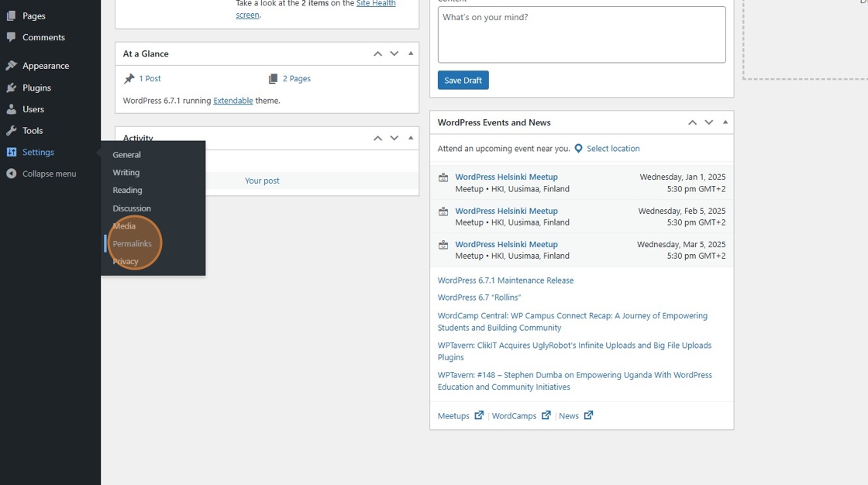The height and width of the screenshot is (485, 868).
Task: Open the Plugins menu
Action: (36, 88)
